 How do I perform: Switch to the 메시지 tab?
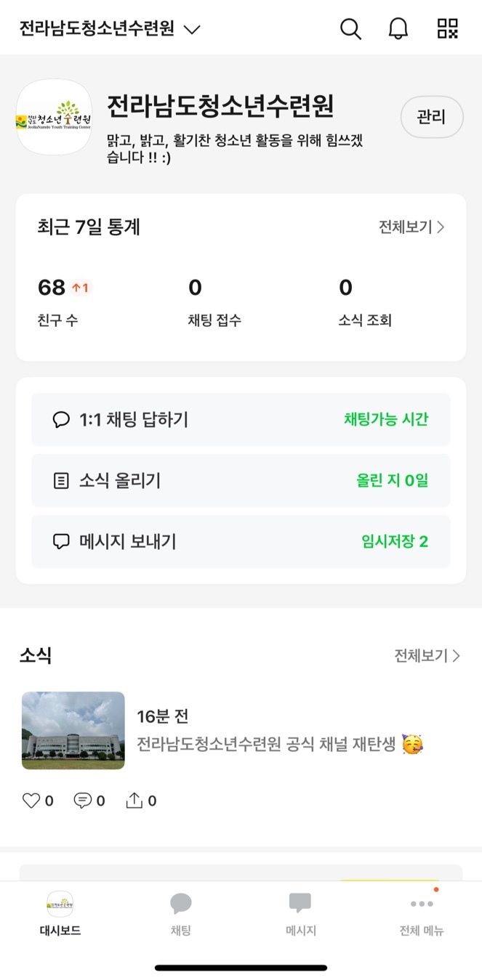coord(300,914)
